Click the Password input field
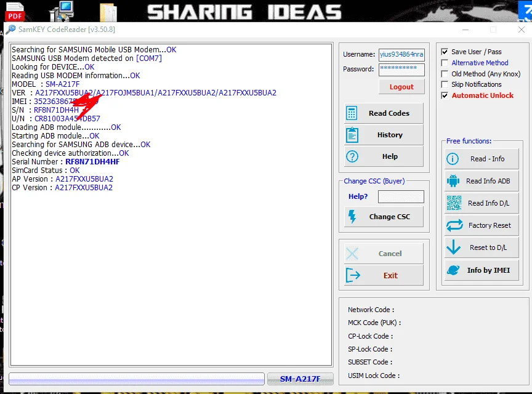 tap(401, 70)
